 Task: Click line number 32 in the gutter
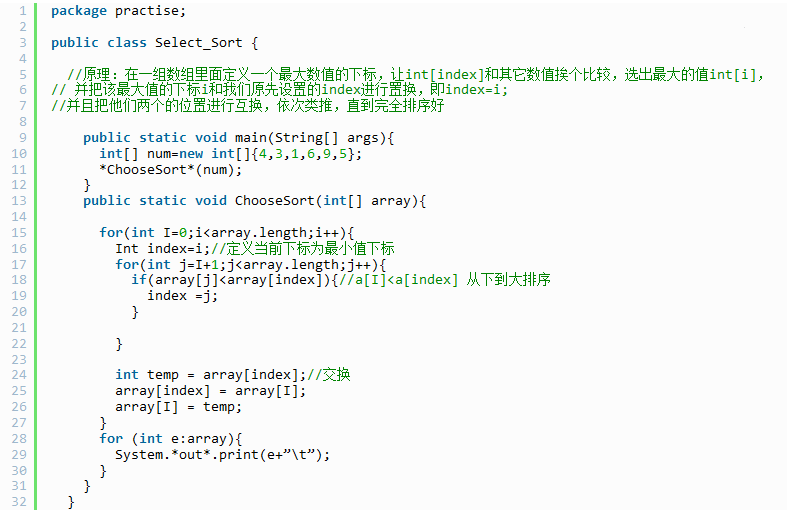coord(21,502)
